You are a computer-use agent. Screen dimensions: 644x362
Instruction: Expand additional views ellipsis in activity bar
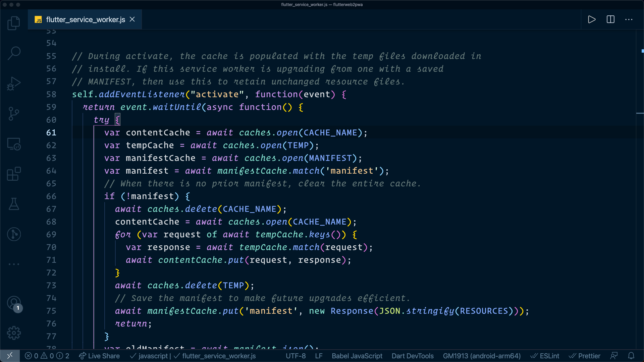pos(14,264)
